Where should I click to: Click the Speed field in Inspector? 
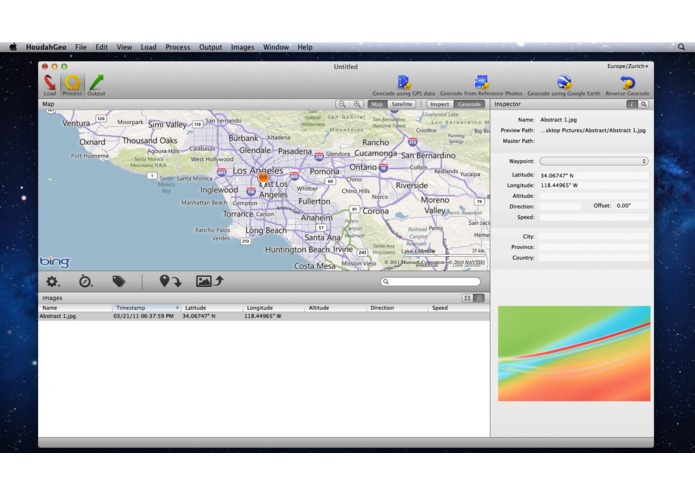593,217
